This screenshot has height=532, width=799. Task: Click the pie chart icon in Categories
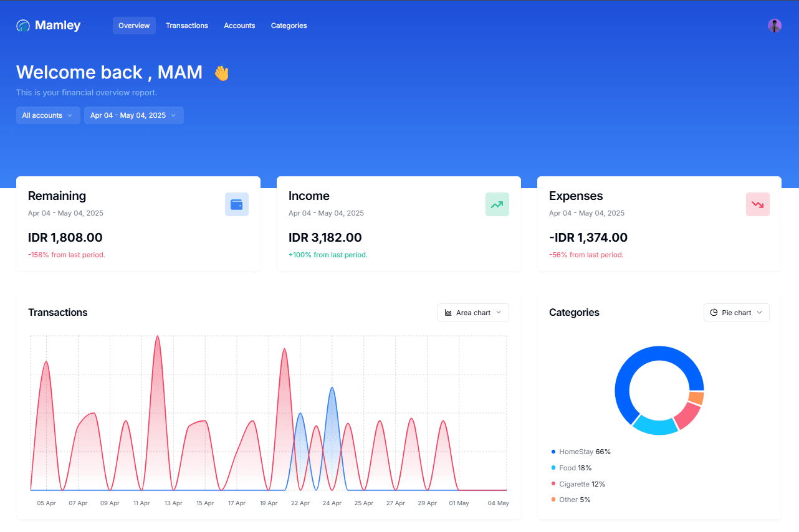coord(714,313)
